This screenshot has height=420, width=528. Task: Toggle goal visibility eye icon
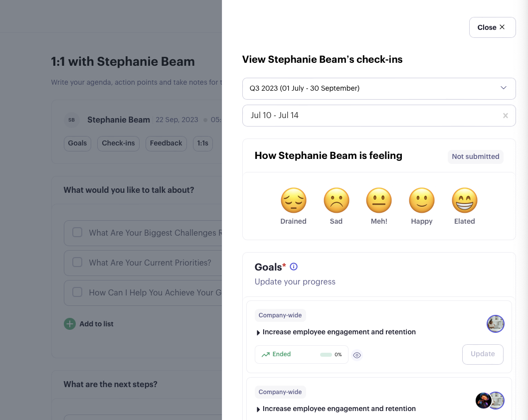click(x=357, y=355)
